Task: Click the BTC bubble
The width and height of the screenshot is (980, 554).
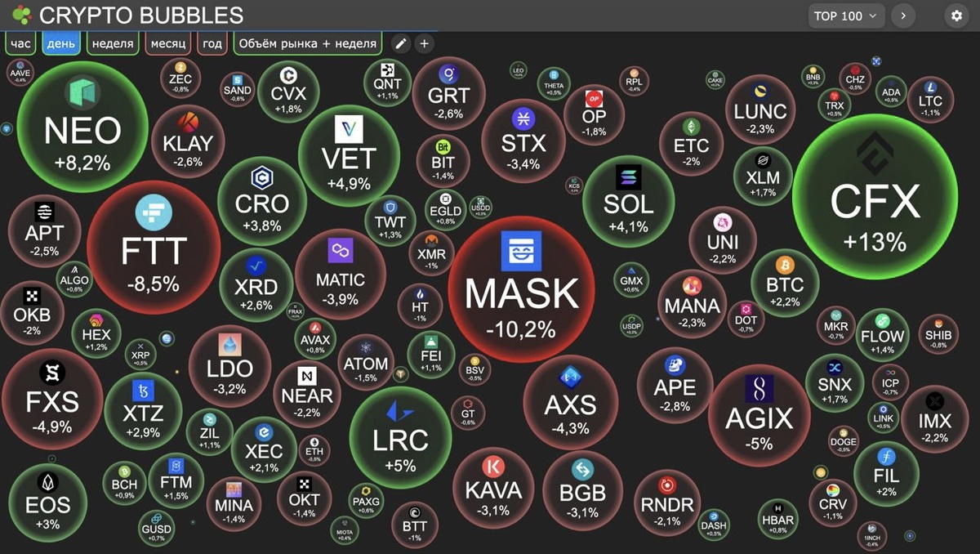Action: 785,283
